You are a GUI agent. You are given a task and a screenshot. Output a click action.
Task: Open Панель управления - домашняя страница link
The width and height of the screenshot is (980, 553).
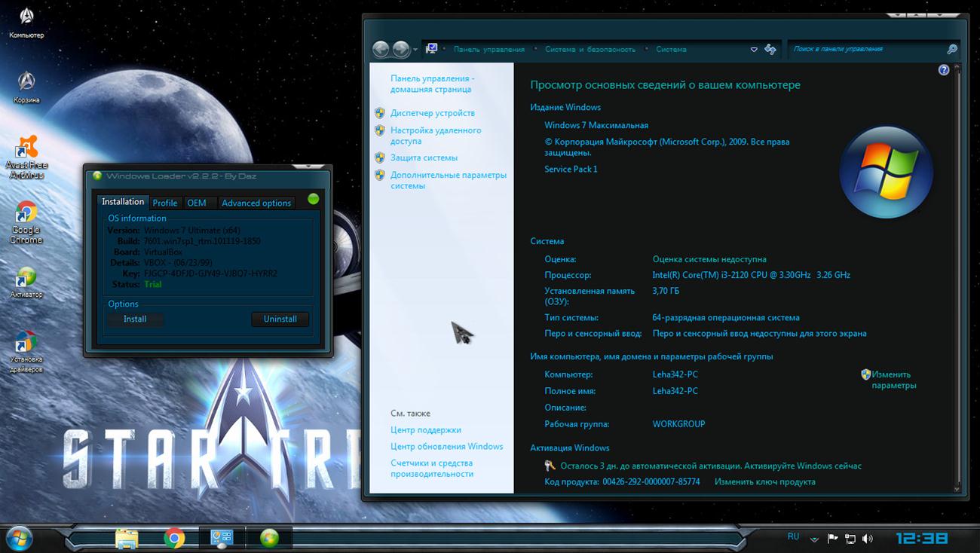pos(432,84)
